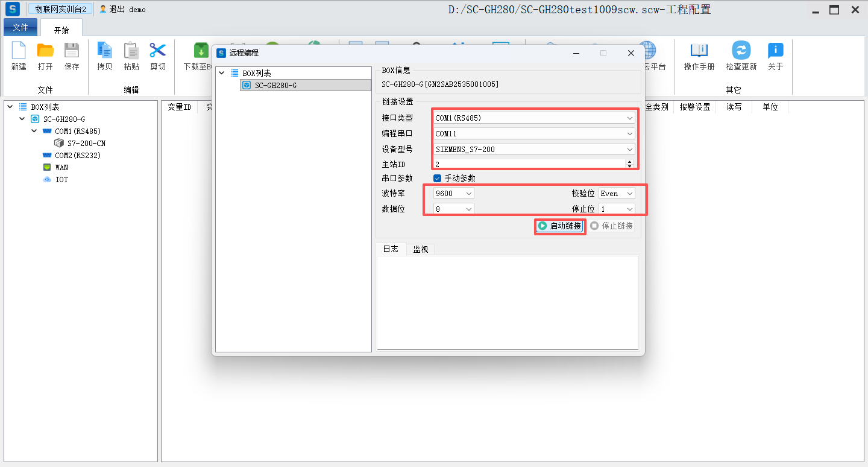
Task: Click the New file icon
Action: point(19,51)
